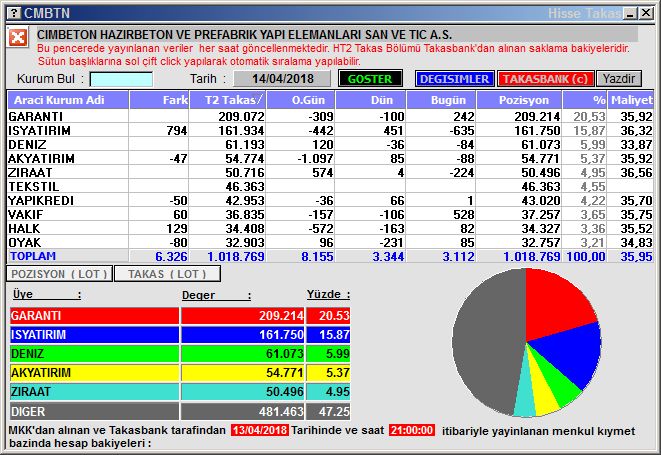Select the TEKSTIL row name

pos(34,186)
